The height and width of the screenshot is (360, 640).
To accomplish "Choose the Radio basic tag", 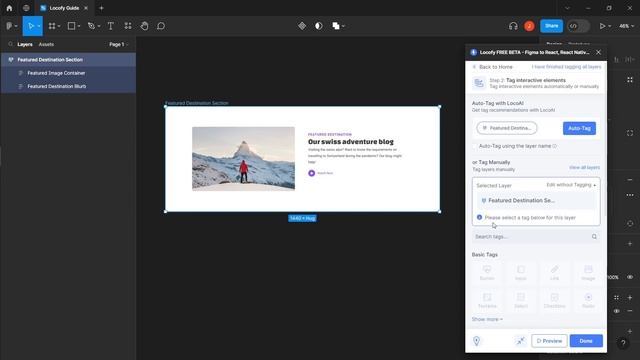I will pos(588,300).
